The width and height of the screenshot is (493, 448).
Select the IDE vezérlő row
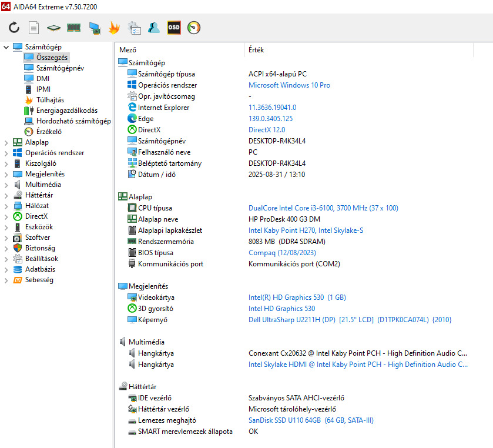[x=296, y=398]
